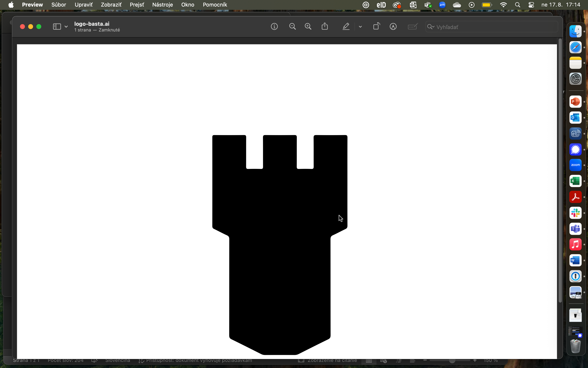
Task: Open the eID app in the Dock
Action: tap(575, 133)
